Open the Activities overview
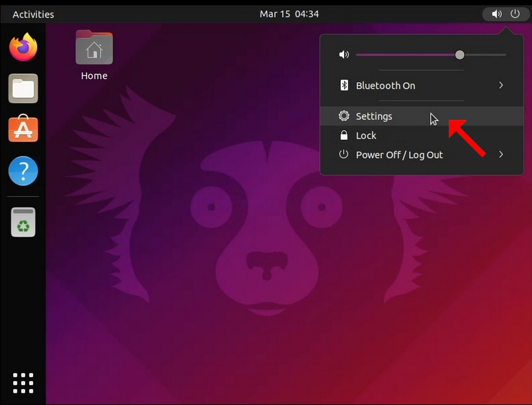The height and width of the screenshot is (405, 532). [x=33, y=14]
